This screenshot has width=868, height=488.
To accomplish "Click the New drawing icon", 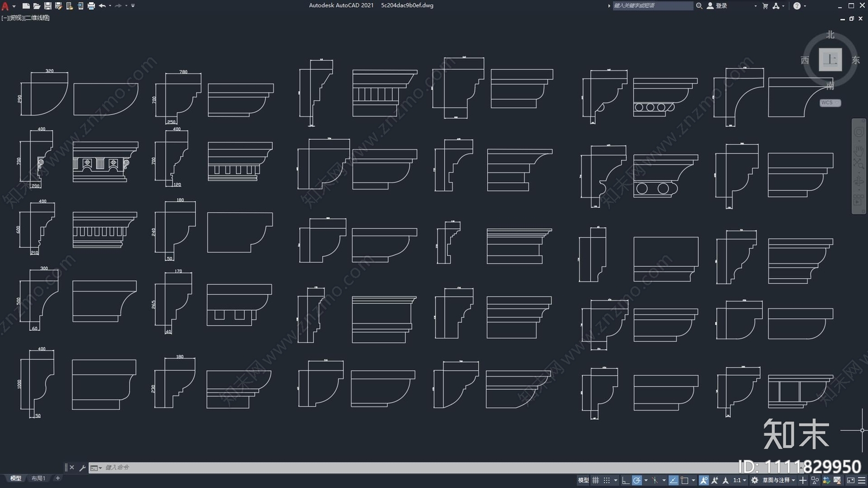I will coord(25,6).
